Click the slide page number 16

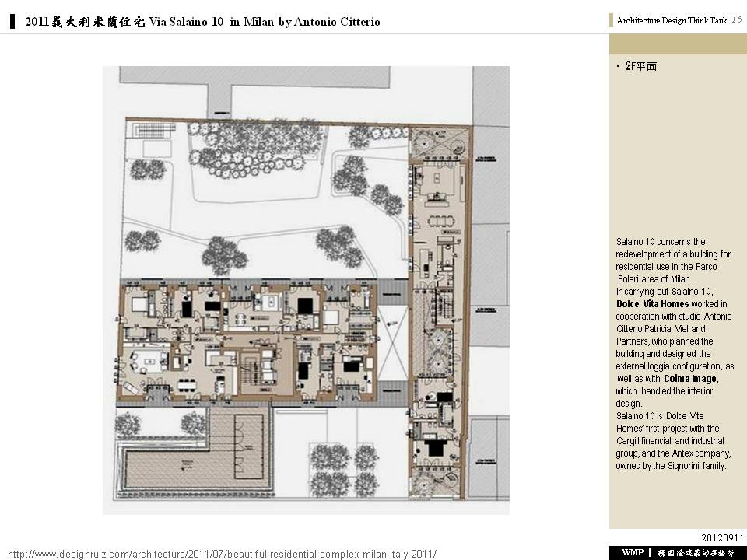(736, 20)
